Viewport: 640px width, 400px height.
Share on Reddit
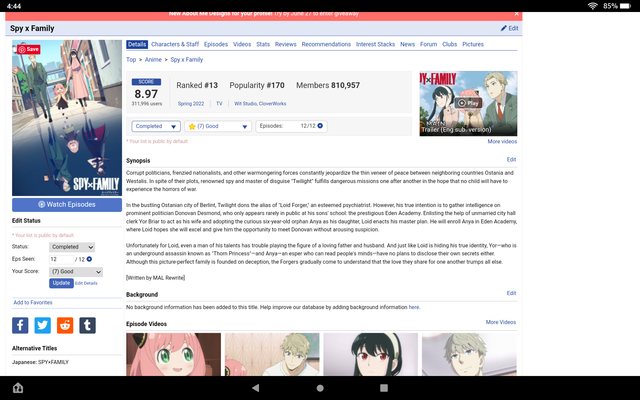tap(65, 325)
